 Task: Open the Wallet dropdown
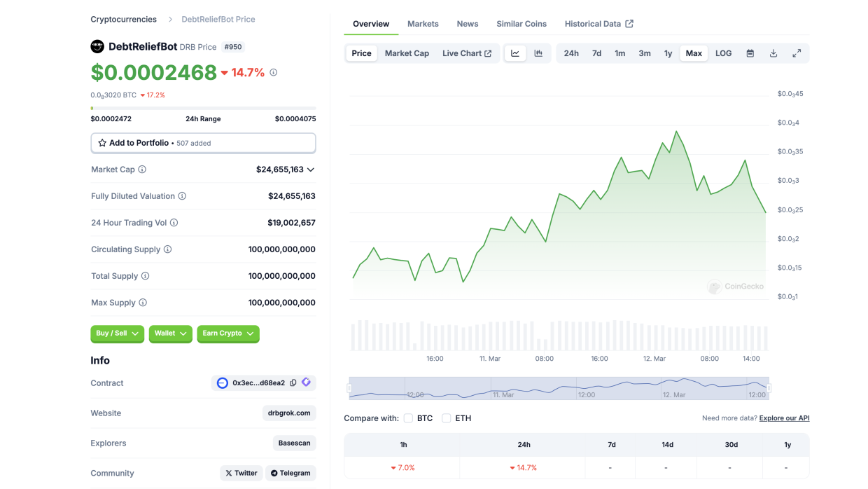pyautogui.click(x=171, y=333)
